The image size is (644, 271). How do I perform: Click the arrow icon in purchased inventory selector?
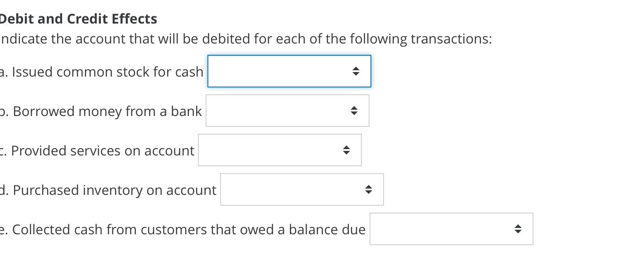(369, 189)
